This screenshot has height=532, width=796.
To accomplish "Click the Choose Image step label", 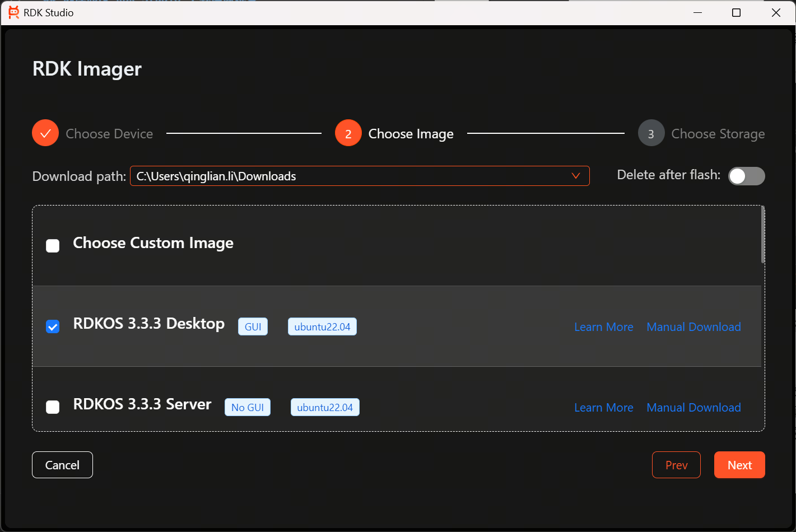I will [411, 133].
